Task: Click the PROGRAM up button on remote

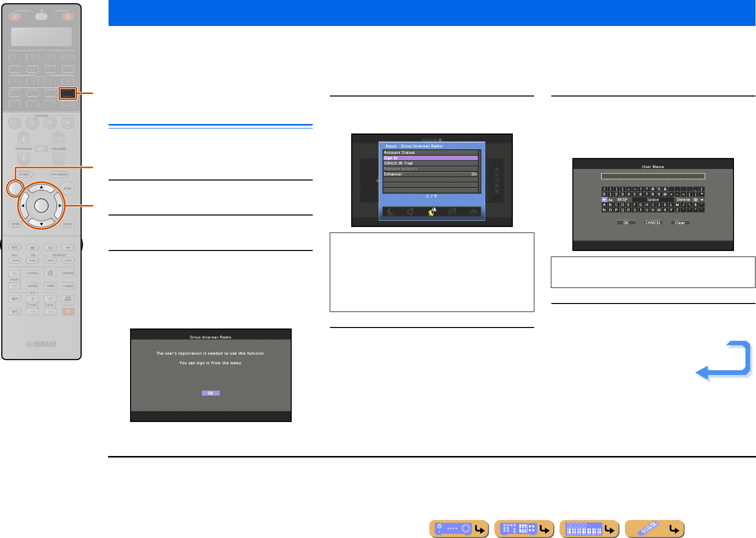Action: pyautogui.click(x=24, y=138)
